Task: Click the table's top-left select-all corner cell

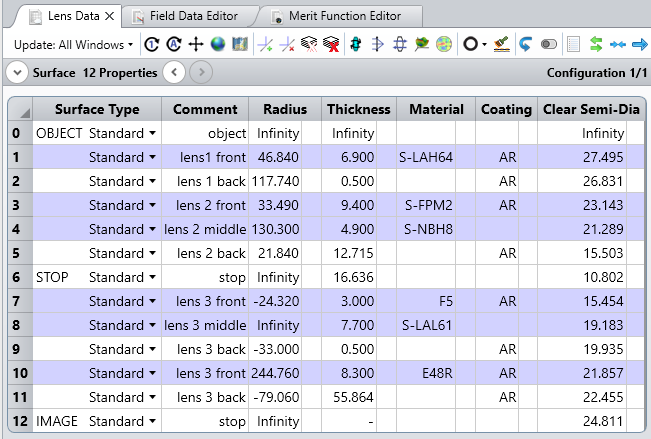Action: click(20, 109)
